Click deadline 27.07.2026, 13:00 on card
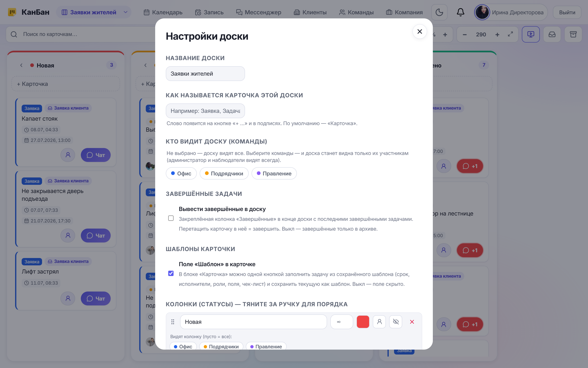This screenshot has width=588, height=368. [x=48, y=140]
